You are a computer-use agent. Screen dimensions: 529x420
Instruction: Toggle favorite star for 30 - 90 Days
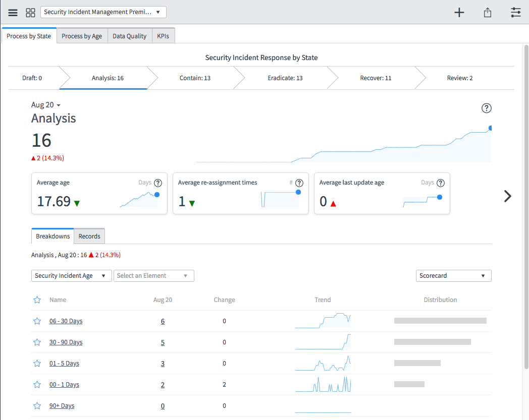(37, 342)
